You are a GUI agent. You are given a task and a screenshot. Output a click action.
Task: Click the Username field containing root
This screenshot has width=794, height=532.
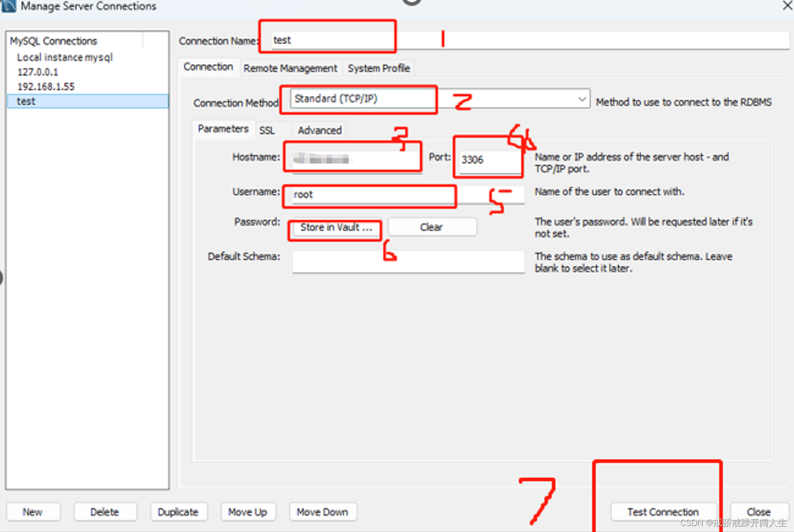tap(408, 194)
